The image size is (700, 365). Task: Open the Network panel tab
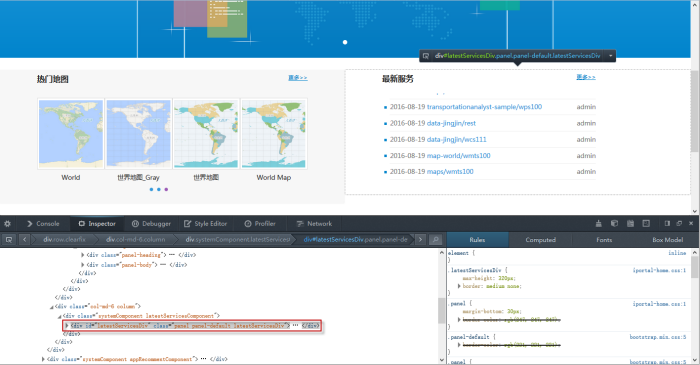click(x=314, y=224)
